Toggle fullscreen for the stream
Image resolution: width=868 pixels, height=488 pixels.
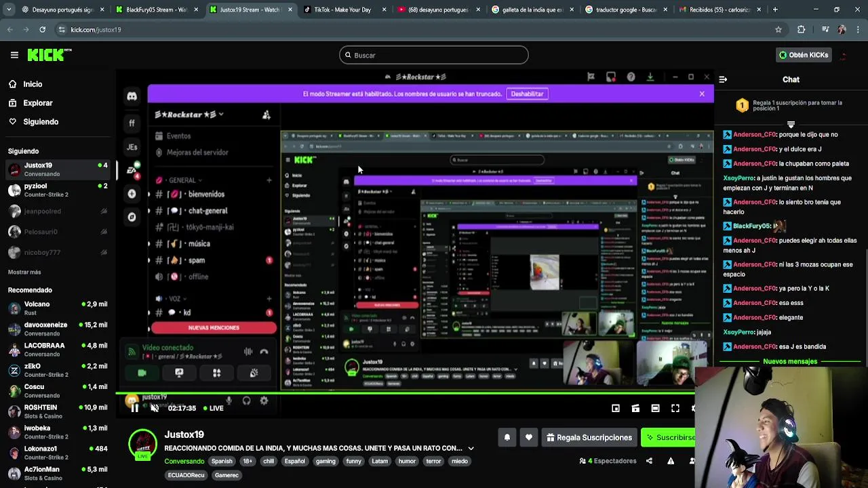tap(675, 408)
